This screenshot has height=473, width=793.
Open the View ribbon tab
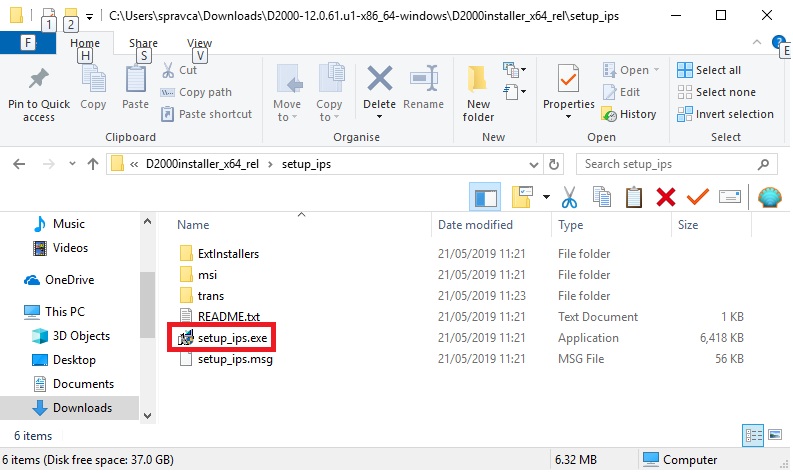pos(199,43)
